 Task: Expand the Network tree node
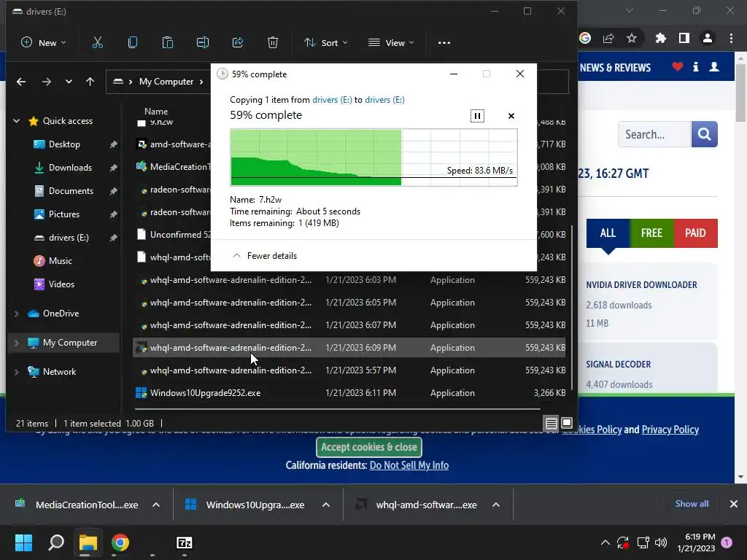pos(16,371)
